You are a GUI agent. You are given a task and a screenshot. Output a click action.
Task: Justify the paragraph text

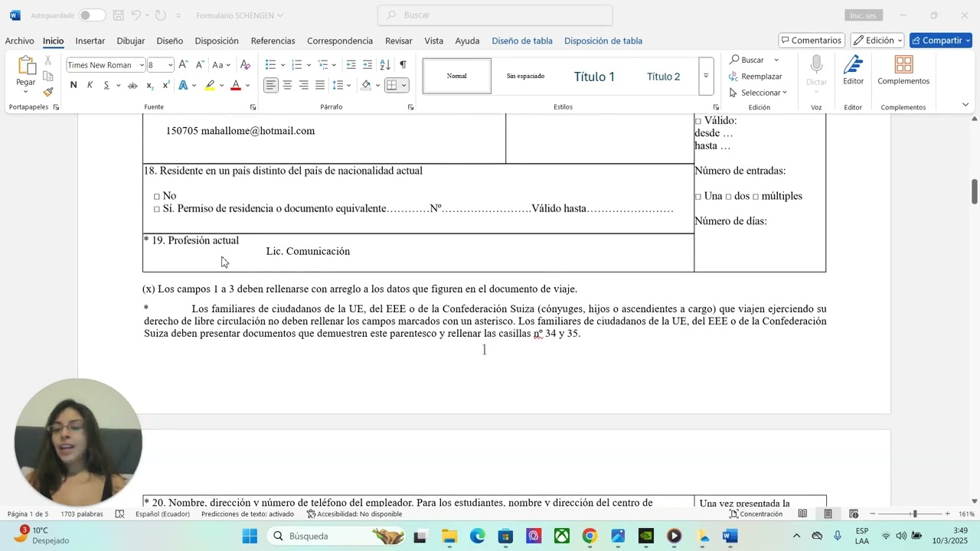320,85
